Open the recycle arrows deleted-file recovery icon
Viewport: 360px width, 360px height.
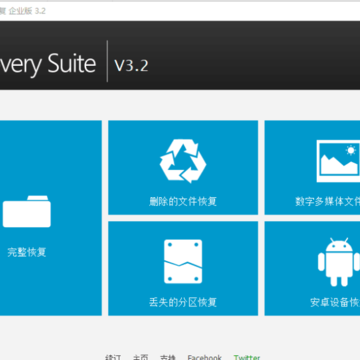pyautogui.click(x=183, y=161)
